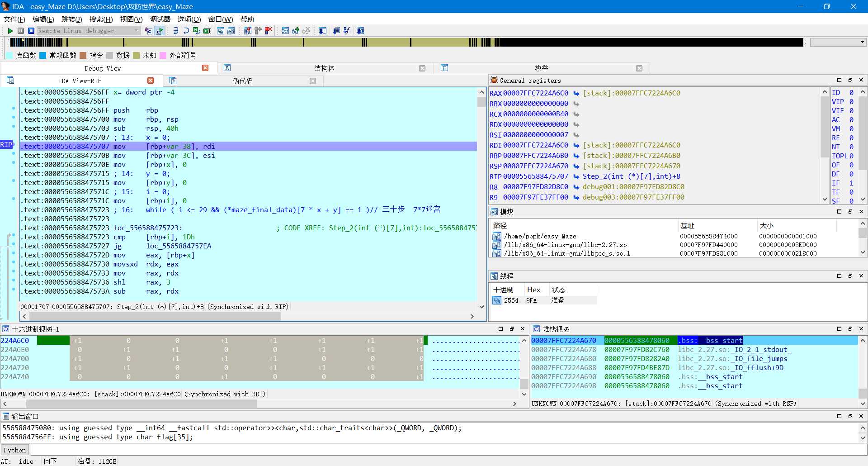
Task: Open the breakpoint list icon
Action: (248, 31)
